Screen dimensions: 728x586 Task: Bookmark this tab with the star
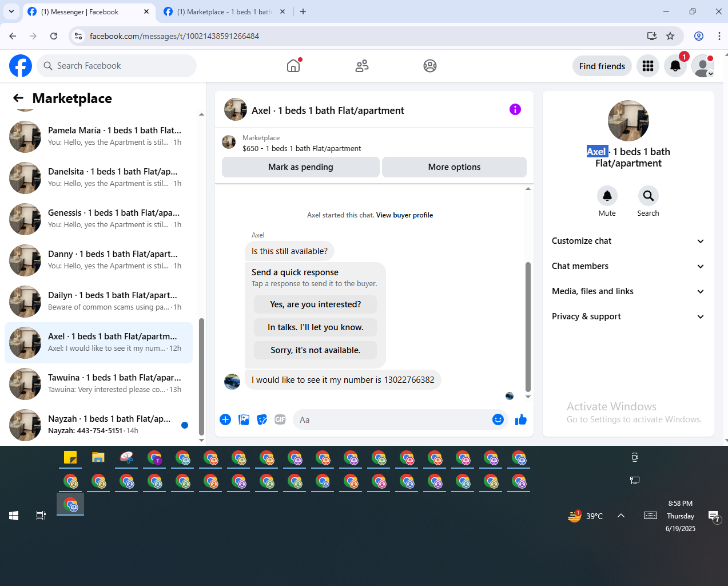pyautogui.click(x=670, y=36)
